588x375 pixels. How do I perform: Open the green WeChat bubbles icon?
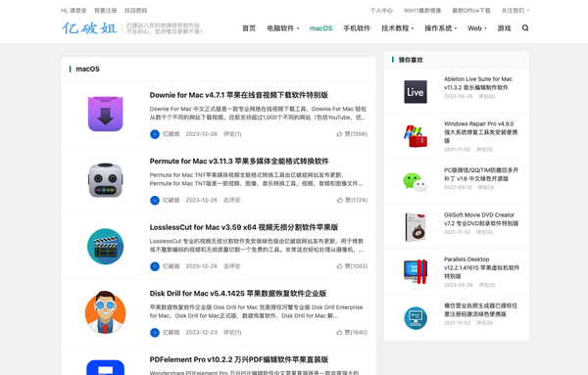416,182
